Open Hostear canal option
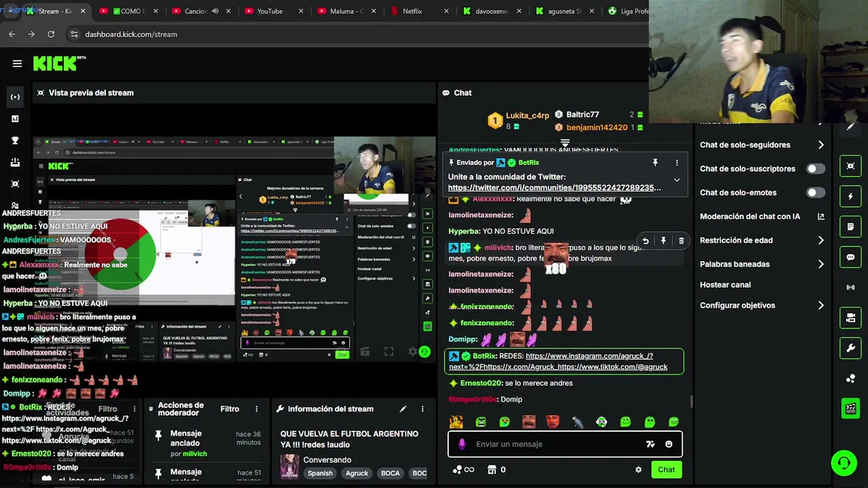 pyautogui.click(x=725, y=285)
